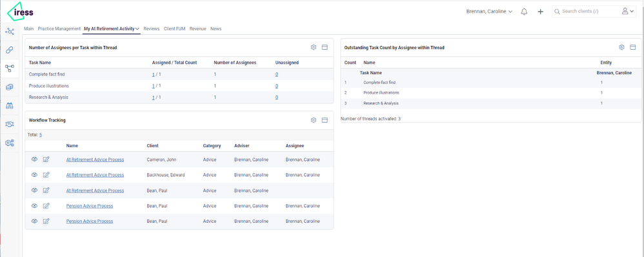Switch to the Client FUM tab
Screen dimensions: 644x257
pos(175,29)
